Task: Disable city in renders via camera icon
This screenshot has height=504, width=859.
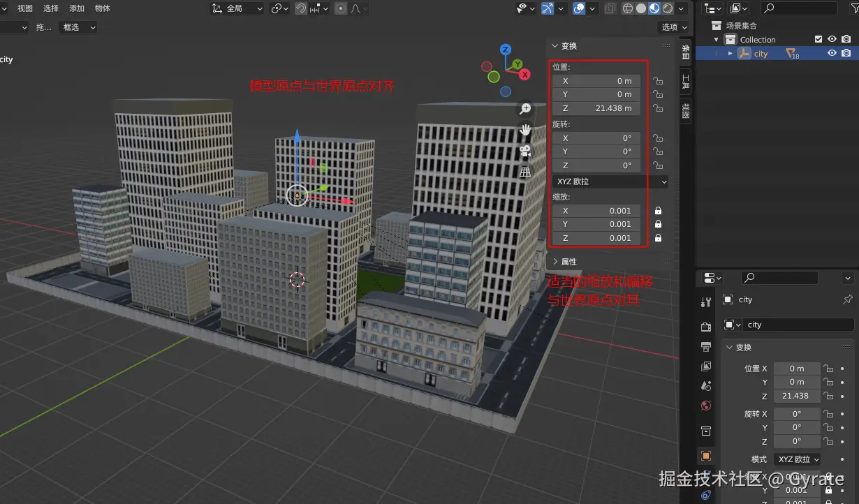Action: point(846,53)
